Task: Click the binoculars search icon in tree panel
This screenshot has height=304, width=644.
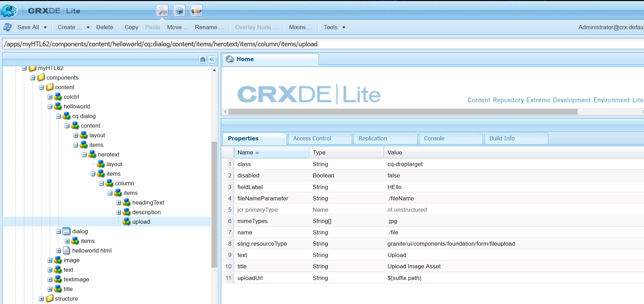Action: click(x=203, y=59)
